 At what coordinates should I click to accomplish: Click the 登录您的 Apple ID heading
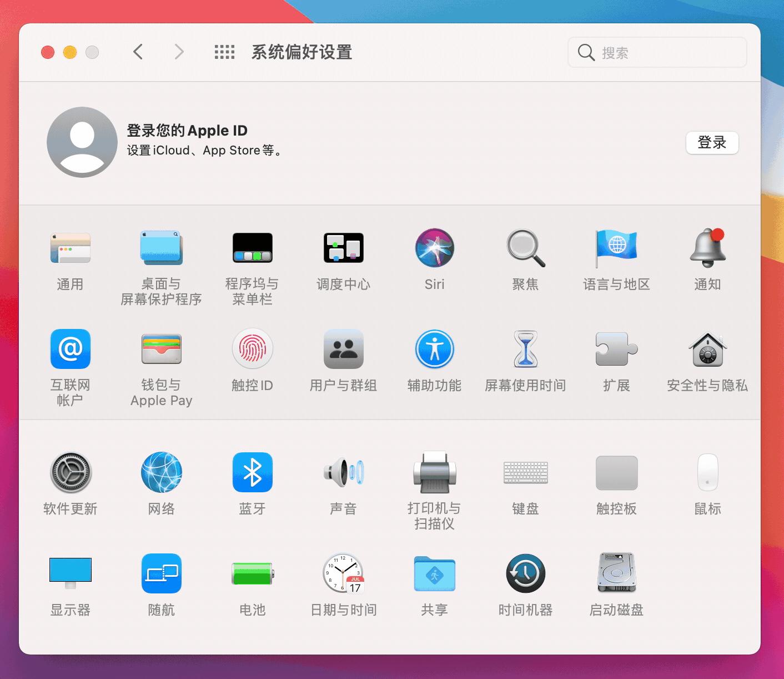tap(187, 131)
